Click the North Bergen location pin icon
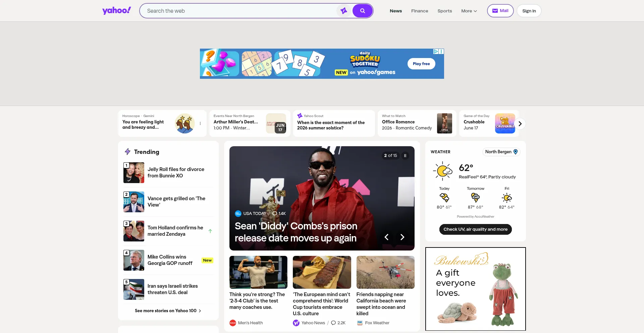The image size is (644, 333). coord(516,152)
